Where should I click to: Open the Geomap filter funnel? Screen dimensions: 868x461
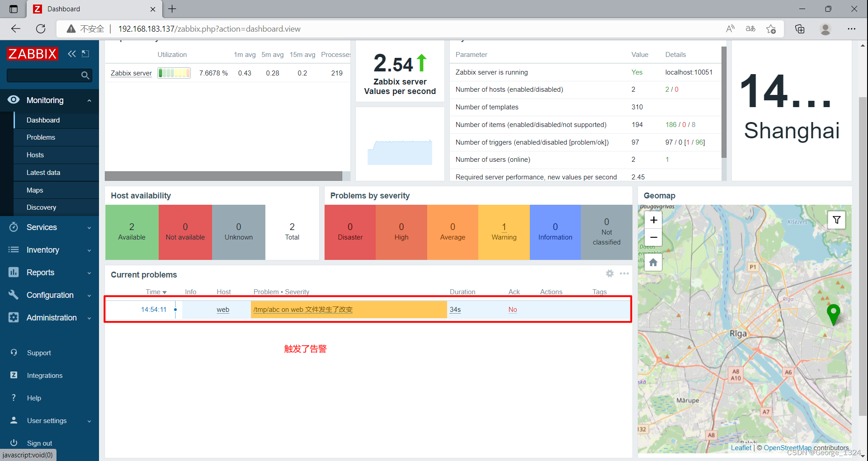(837, 220)
